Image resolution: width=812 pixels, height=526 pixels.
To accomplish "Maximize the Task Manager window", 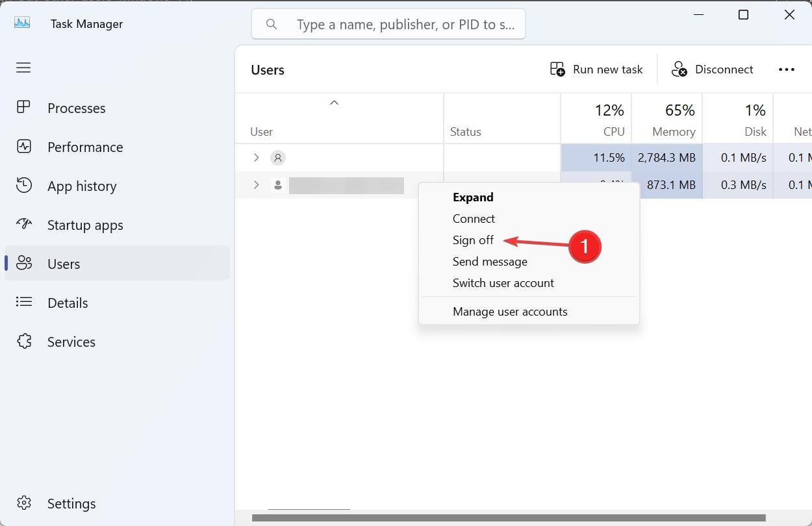I will pyautogui.click(x=744, y=14).
